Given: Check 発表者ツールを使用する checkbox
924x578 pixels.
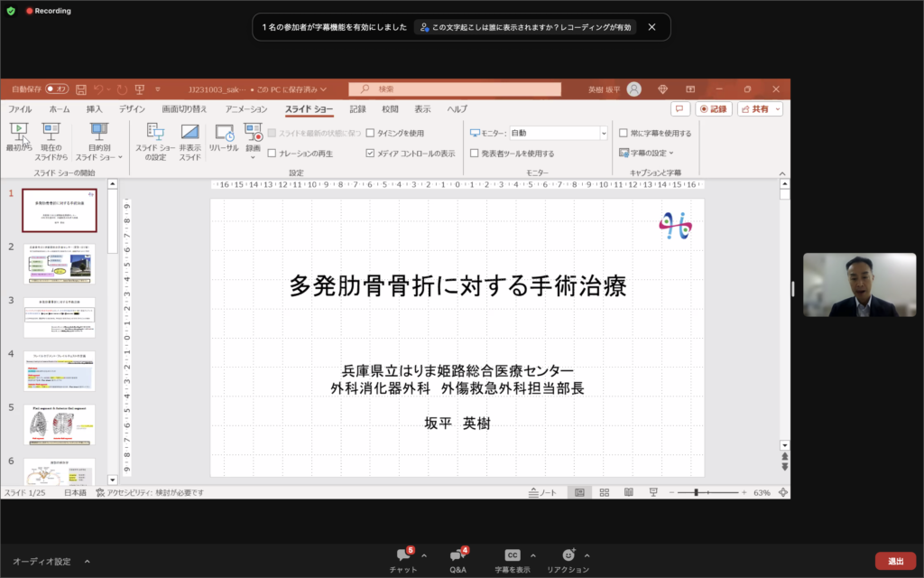Looking at the screenshot, I should pyautogui.click(x=475, y=154).
